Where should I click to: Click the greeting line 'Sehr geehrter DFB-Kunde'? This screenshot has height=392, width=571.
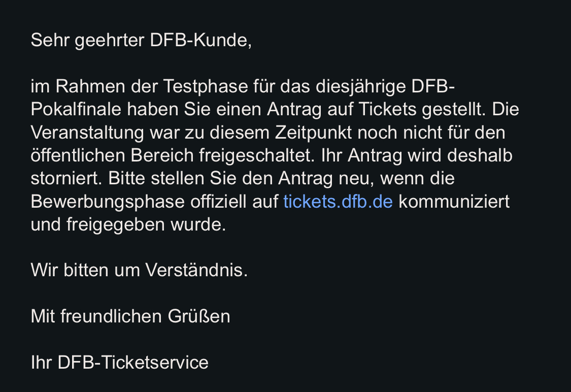point(141,40)
